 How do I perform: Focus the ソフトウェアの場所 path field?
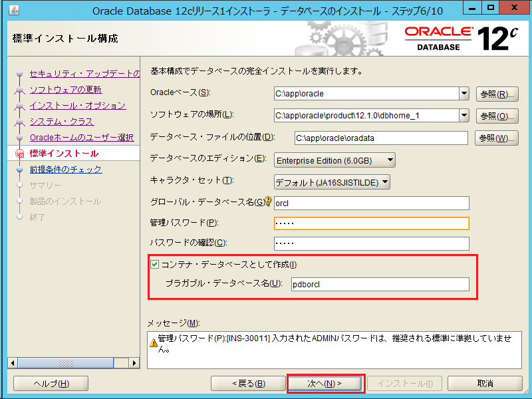(367, 115)
